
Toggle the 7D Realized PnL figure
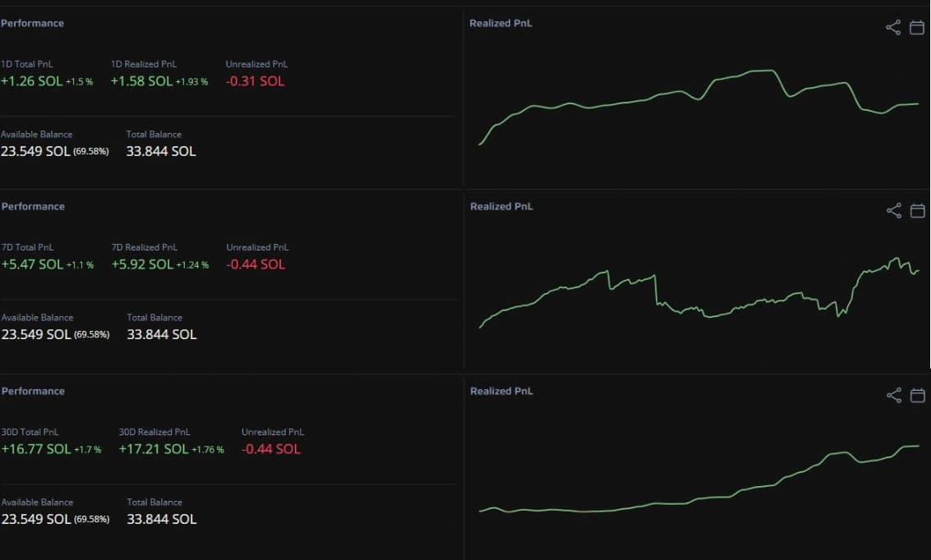142,264
